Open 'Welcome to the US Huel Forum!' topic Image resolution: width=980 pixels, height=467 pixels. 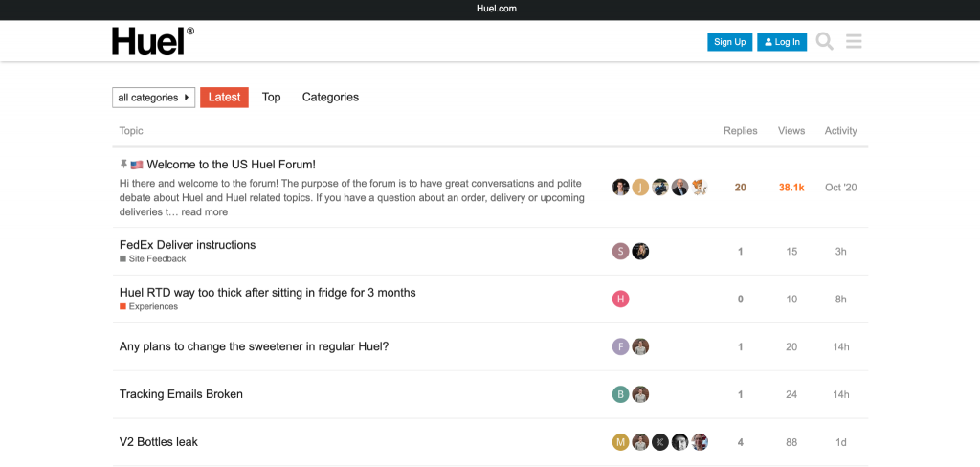pyautogui.click(x=231, y=165)
